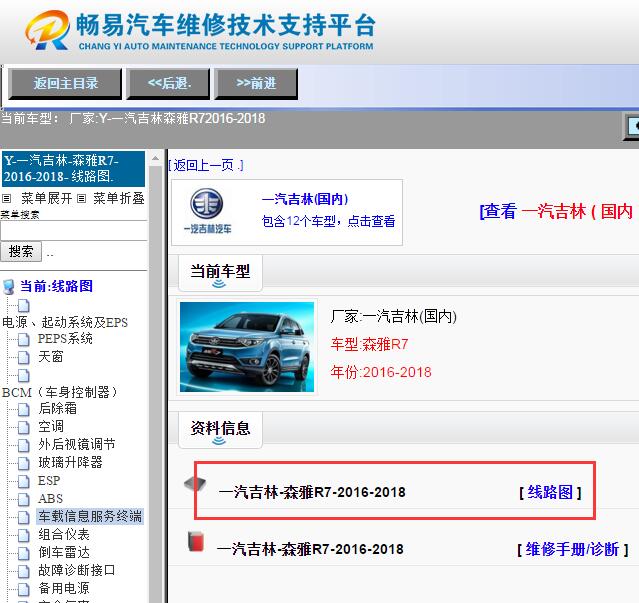
Task: Open the 电源、起动系统及EPS tree item
Action: (x=65, y=322)
